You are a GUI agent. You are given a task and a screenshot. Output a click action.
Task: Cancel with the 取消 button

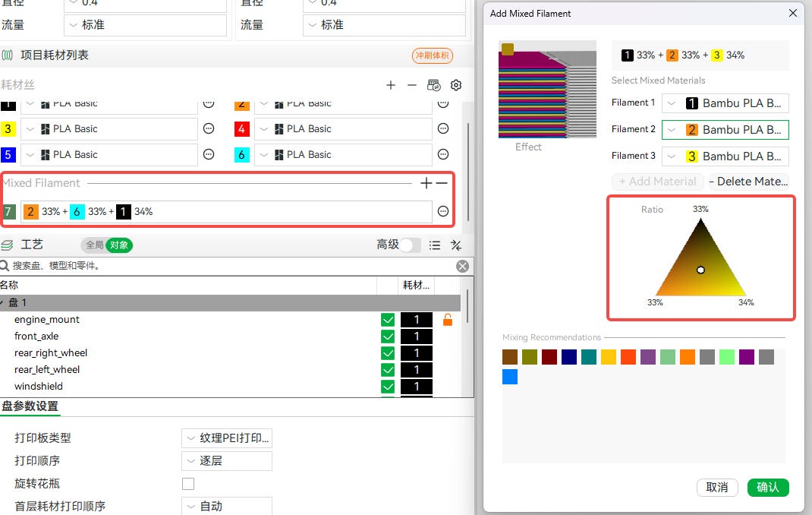click(x=717, y=487)
